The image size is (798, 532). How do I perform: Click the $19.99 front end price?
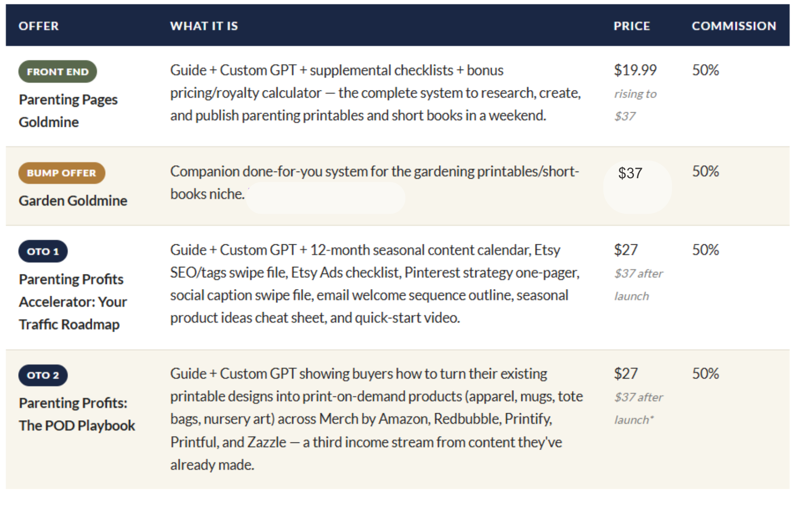635,70
